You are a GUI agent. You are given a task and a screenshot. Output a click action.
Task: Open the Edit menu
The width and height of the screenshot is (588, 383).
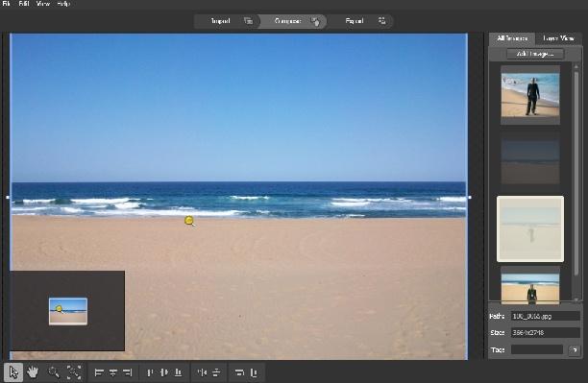click(24, 4)
